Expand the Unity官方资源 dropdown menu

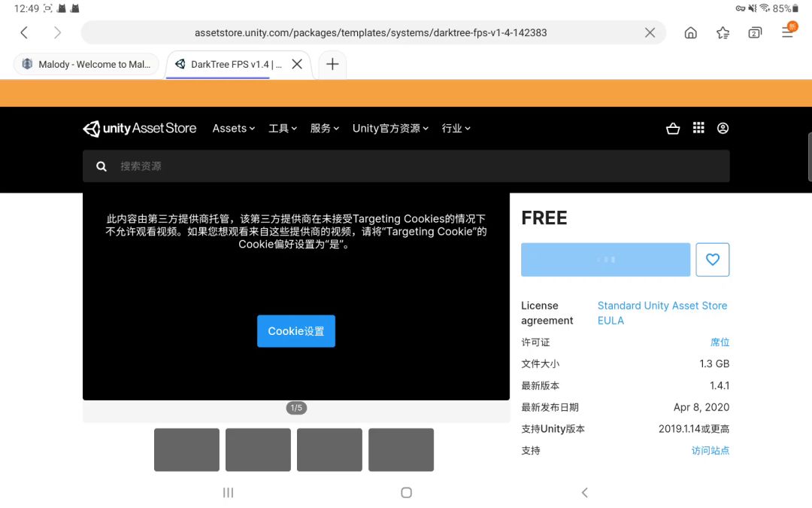390,128
